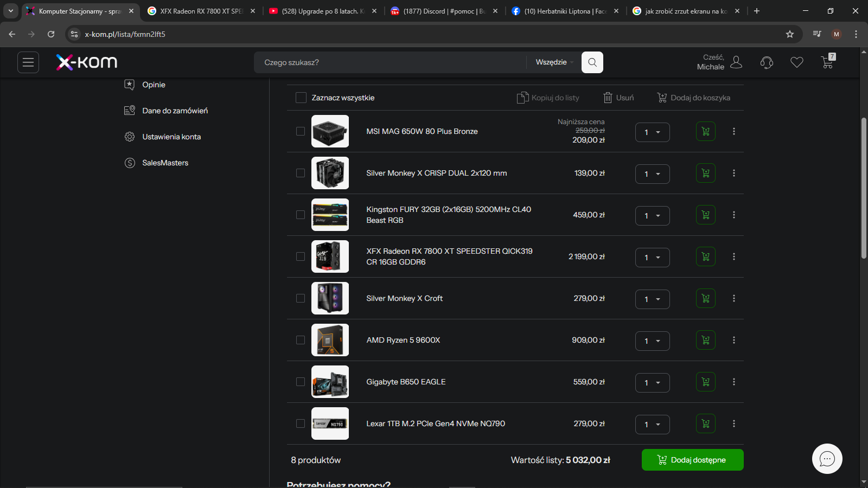Open quantity dropdown for Lexar 1TB NVMe
The image size is (868, 488).
click(x=653, y=425)
